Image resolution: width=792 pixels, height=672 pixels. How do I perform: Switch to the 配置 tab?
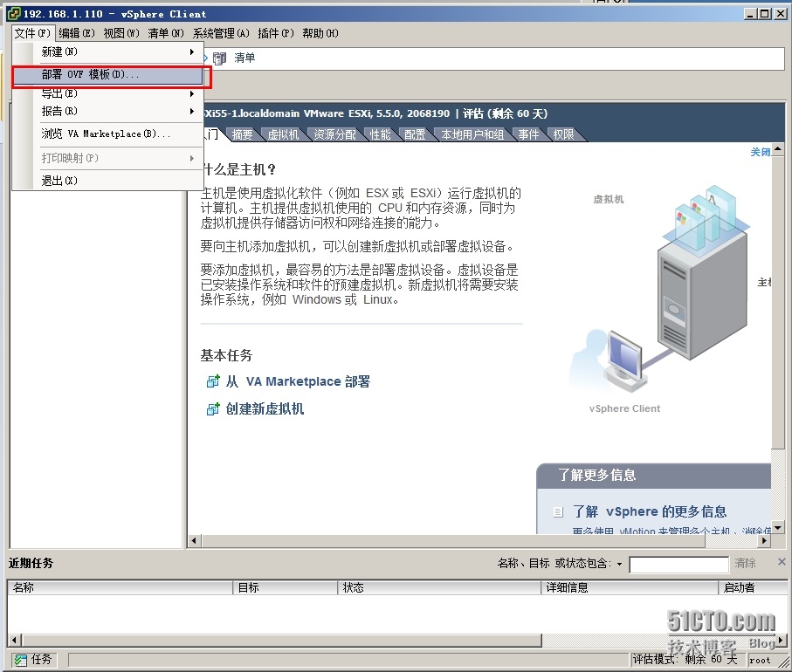coord(415,134)
